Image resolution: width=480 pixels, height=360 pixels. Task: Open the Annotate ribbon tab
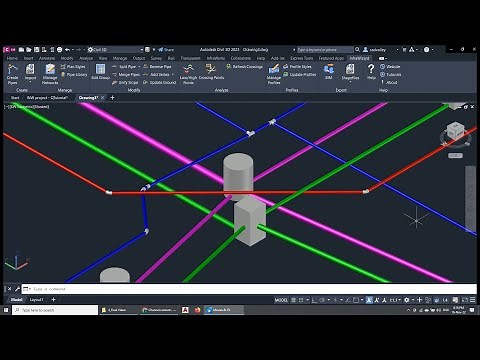tap(47, 58)
